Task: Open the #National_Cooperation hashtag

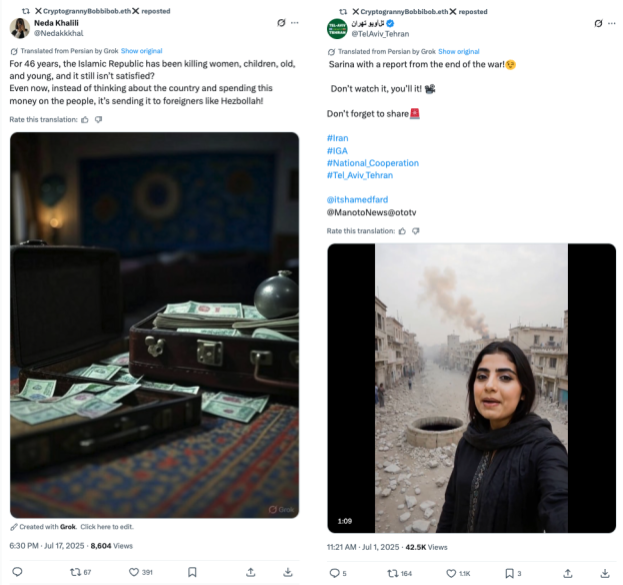Action: (373, 163)
